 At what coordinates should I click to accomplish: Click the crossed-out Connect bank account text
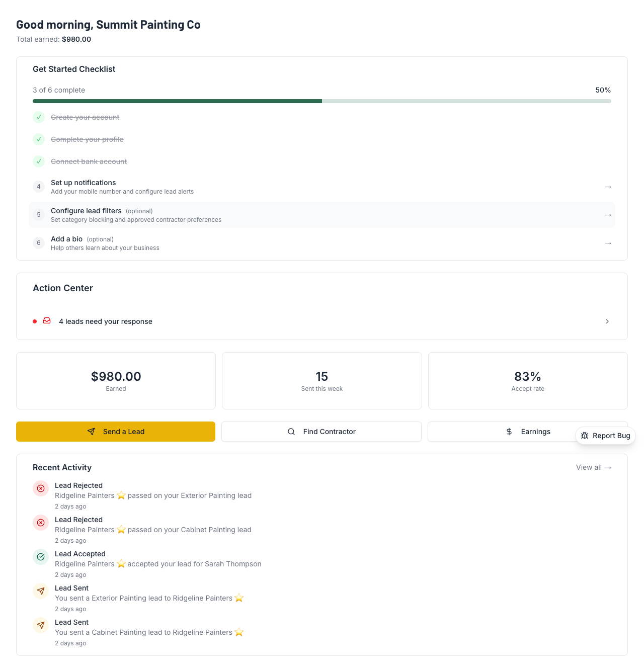click(x=89, y=161)
